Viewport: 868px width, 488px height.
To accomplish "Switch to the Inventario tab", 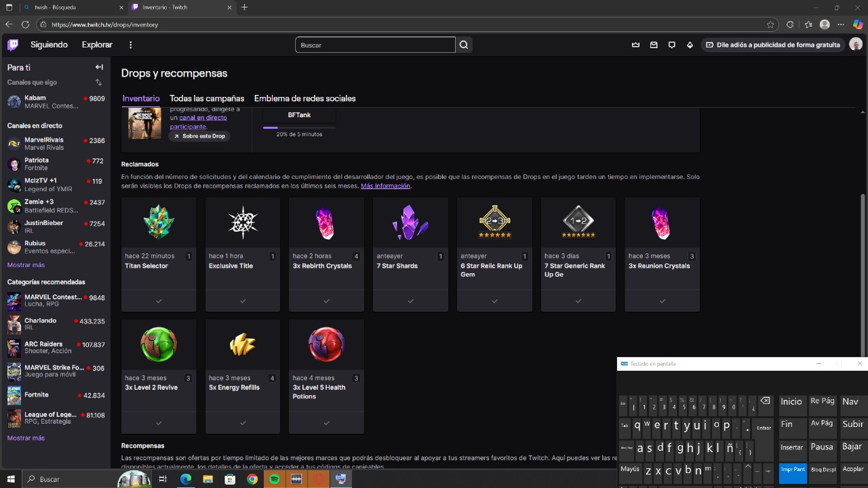I will [141, 98].
